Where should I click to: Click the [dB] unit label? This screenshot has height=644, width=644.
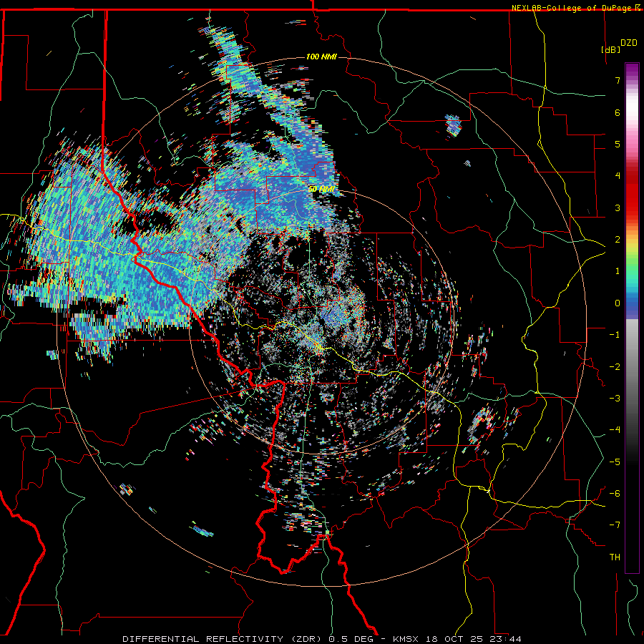610,49
